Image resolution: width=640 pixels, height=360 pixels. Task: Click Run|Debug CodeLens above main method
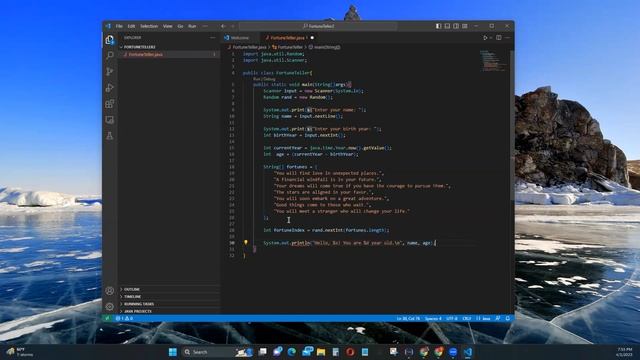click(264, 79)
